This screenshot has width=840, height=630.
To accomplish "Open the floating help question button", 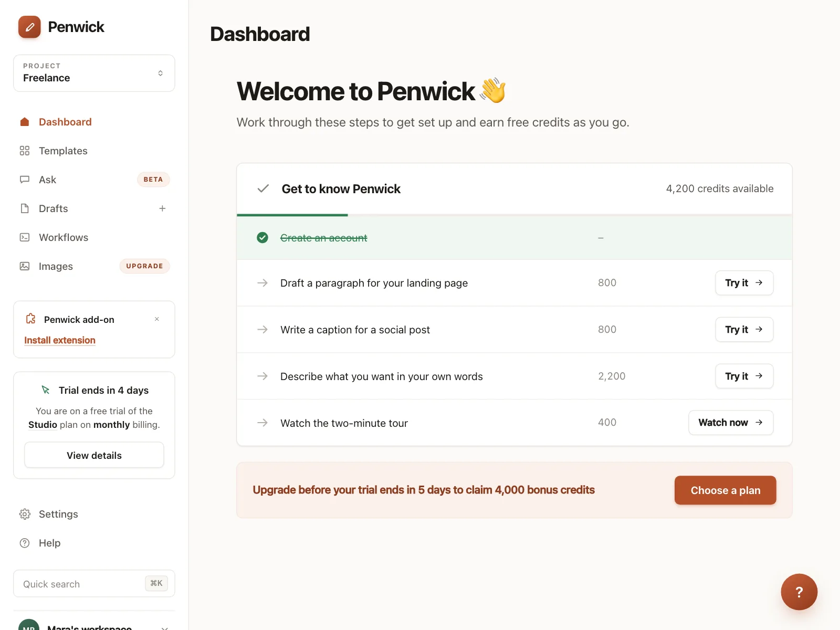I will click(x=799, y=592).
